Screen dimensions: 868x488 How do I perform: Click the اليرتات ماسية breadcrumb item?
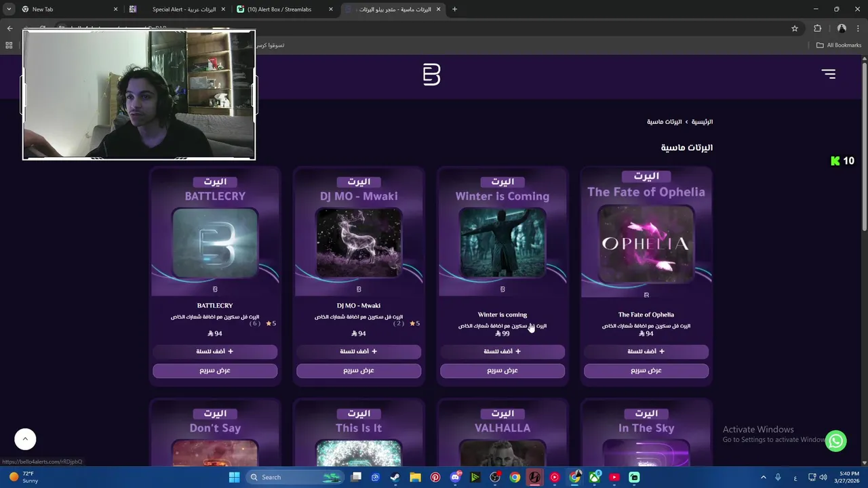point(665,122)
